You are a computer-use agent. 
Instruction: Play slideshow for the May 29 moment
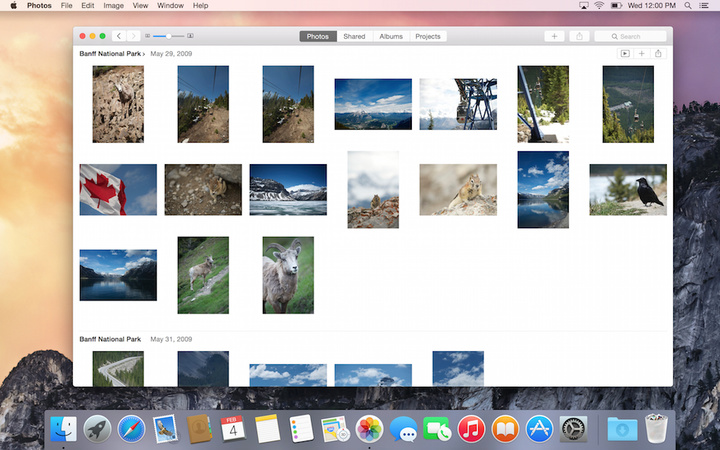click(x=625, y=53)
